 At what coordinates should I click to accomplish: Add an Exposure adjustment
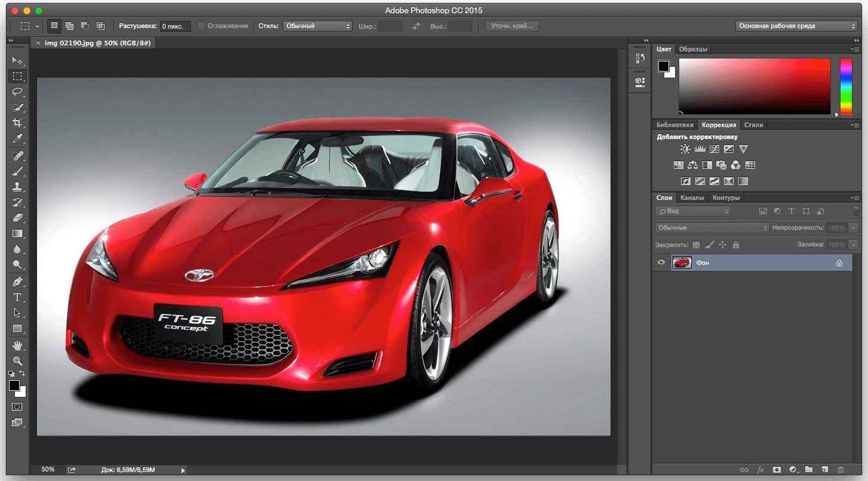pyautogui.click(x=729, y=149)
